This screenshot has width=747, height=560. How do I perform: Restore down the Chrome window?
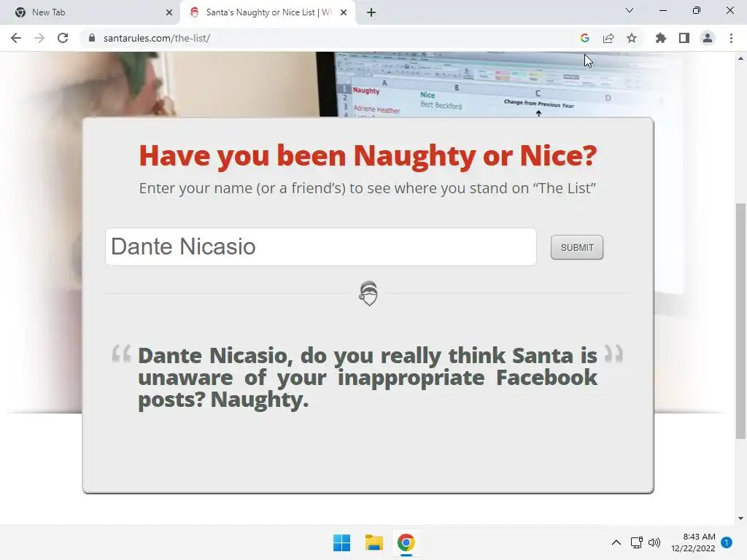coord(697,10)
